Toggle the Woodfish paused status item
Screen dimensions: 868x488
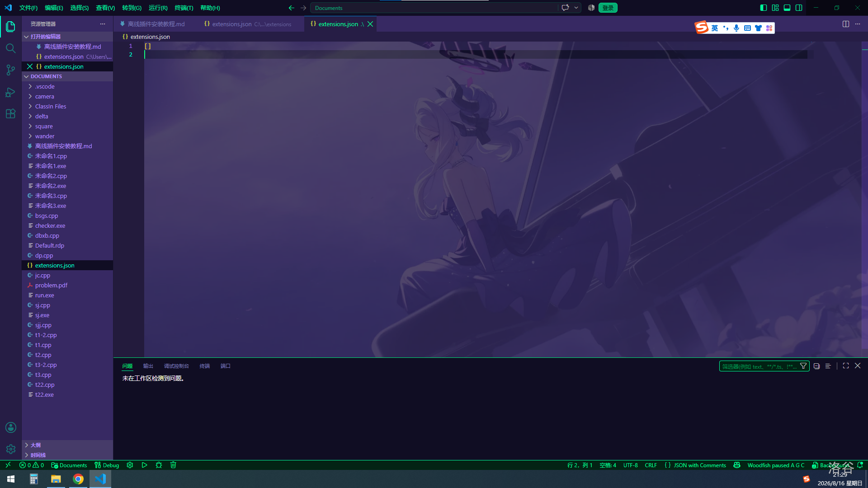click(x=776, y=465)
